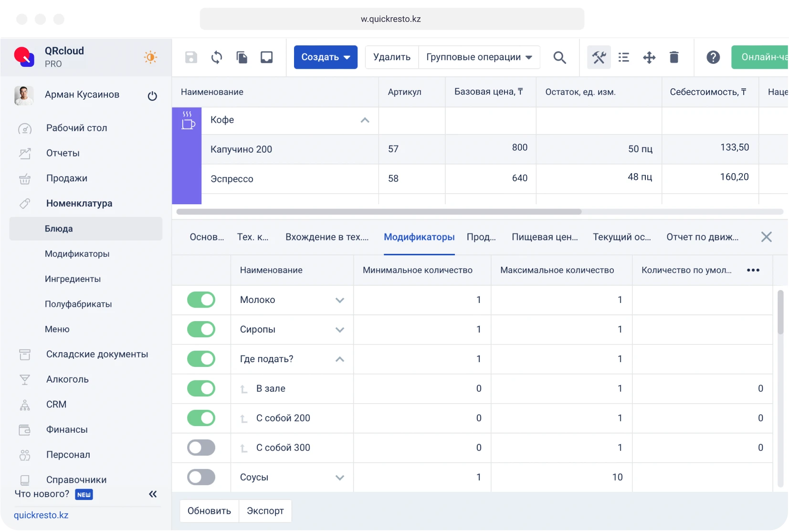This screenshot has width=789, height=532.
Task: Click the copy document icon
Action: [242, 57]
